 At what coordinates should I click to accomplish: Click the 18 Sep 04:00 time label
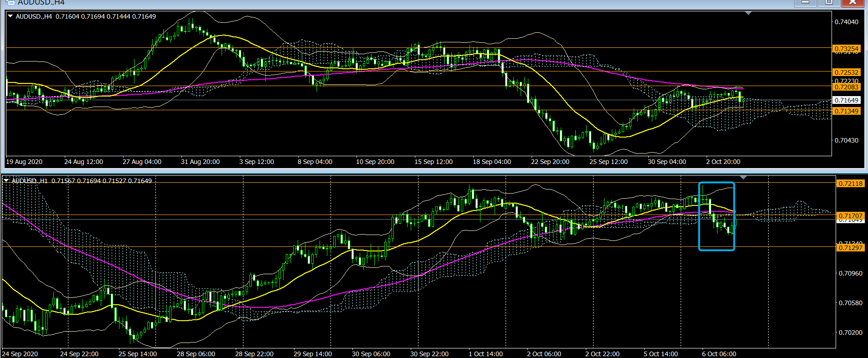pyautogui.click(x=492, y=162)
